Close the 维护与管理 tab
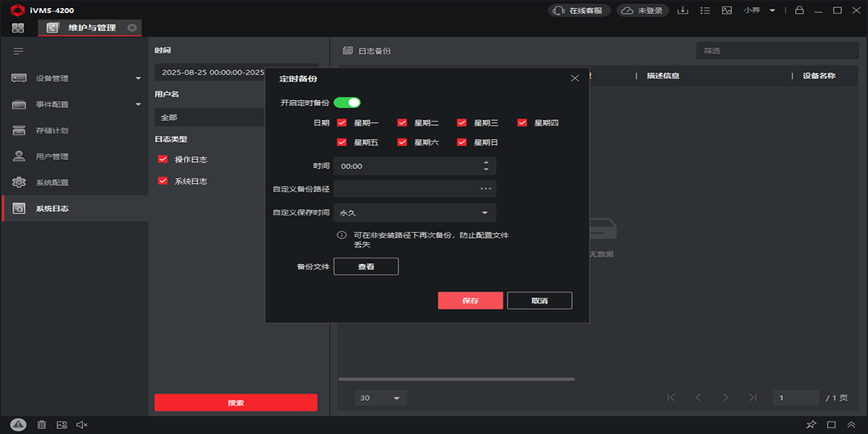Viewport: 868px width, 434px height. tap(132, 27)
